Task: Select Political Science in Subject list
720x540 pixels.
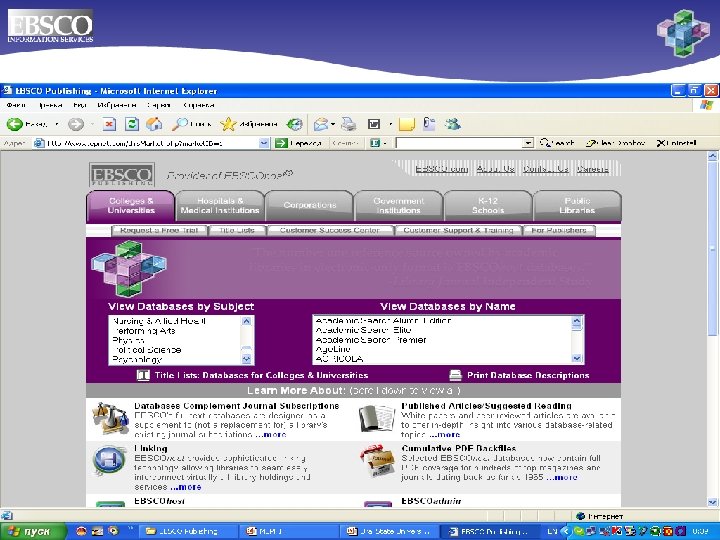Action: click(x=146, y=350)
